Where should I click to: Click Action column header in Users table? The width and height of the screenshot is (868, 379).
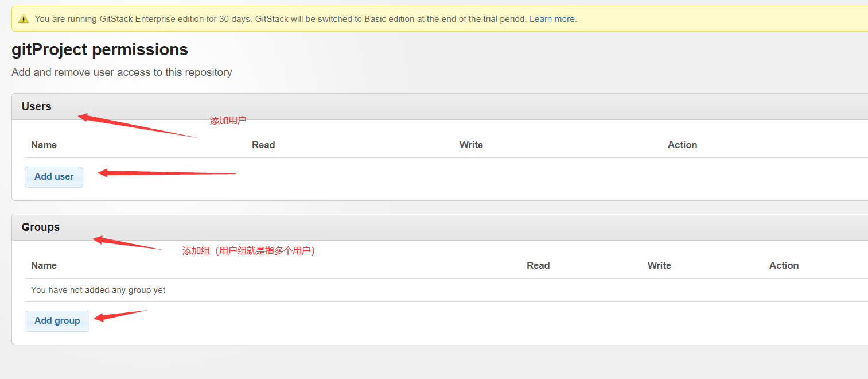(x=682, y=145)
